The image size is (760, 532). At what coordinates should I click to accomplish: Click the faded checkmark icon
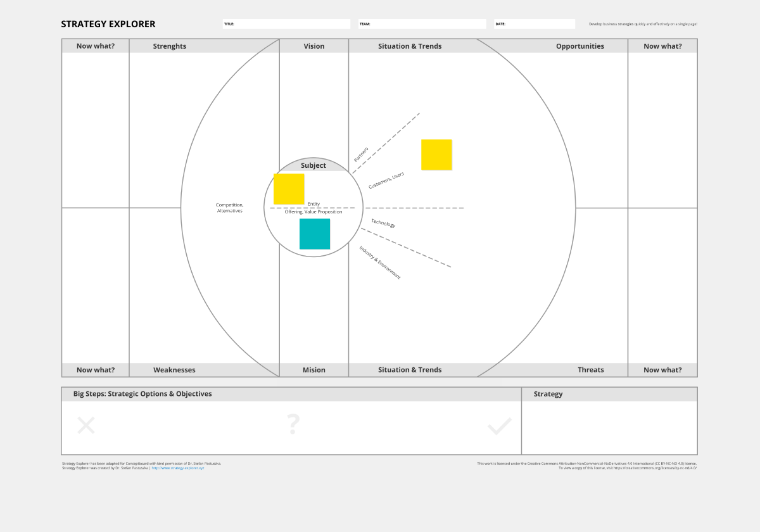pos(500,426)
